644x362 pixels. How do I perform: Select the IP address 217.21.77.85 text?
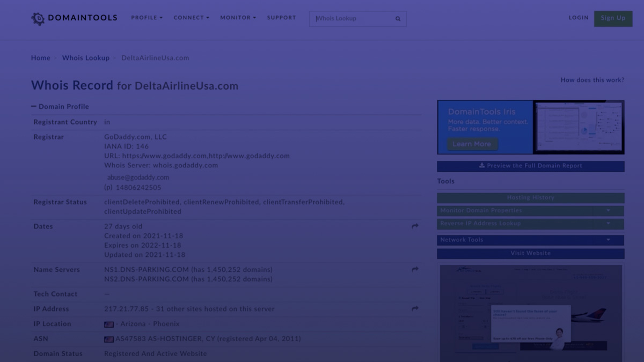(x=127, y=309)
